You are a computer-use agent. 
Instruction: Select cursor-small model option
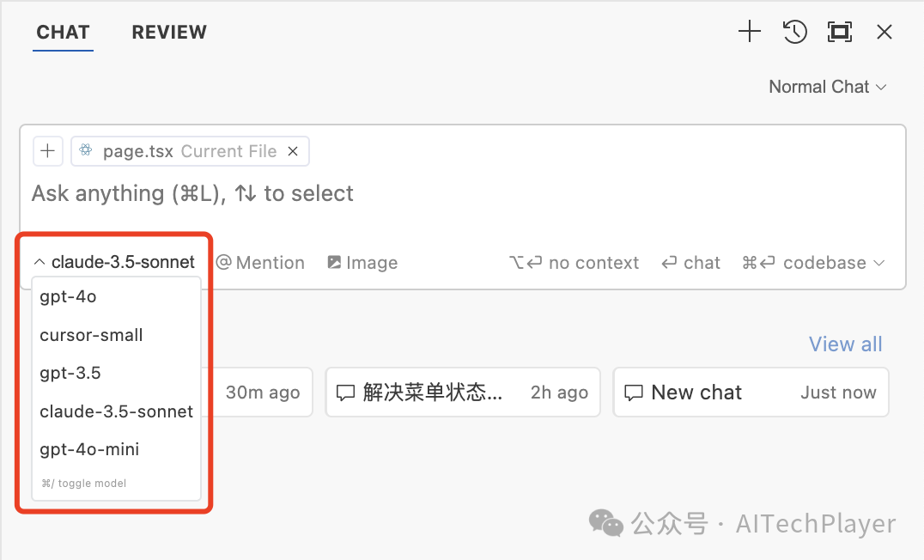tap(91, 335)
